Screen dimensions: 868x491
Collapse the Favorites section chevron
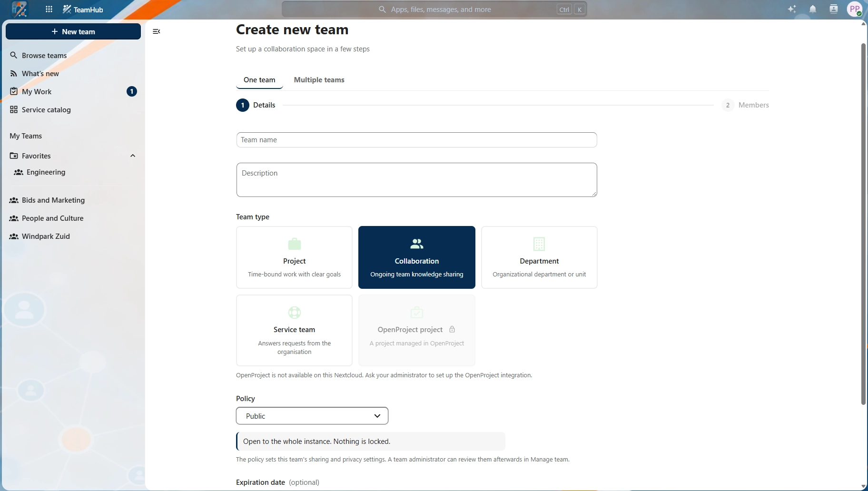(133, 156)
